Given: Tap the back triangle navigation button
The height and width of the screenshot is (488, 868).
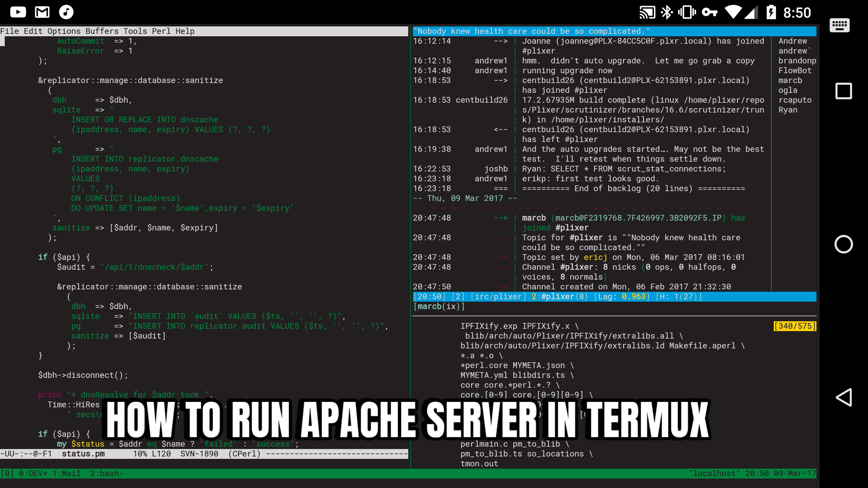Looking at the screenshot, I should 844,397.
